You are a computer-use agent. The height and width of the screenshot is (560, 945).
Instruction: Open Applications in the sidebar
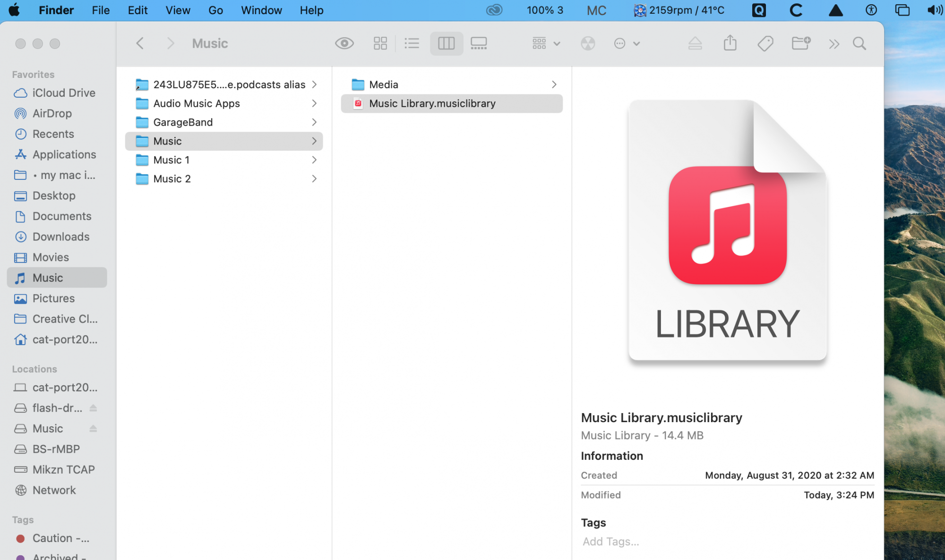pos(57,154)
